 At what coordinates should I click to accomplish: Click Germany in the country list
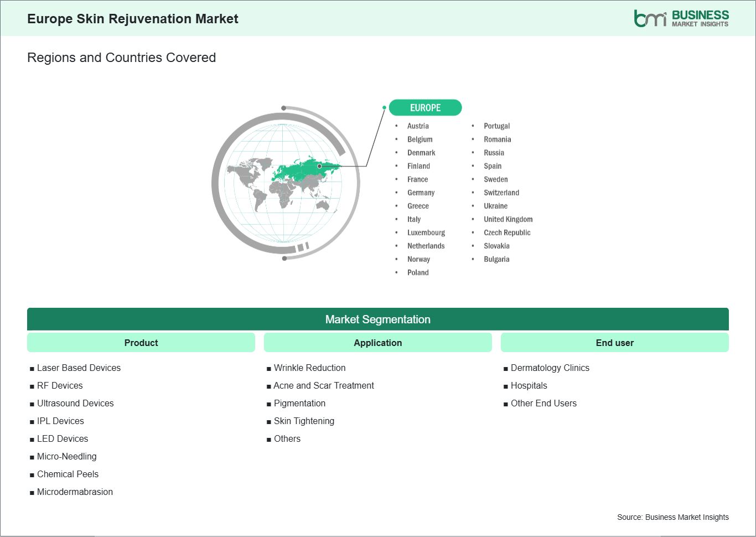click(x=421, y=193)
